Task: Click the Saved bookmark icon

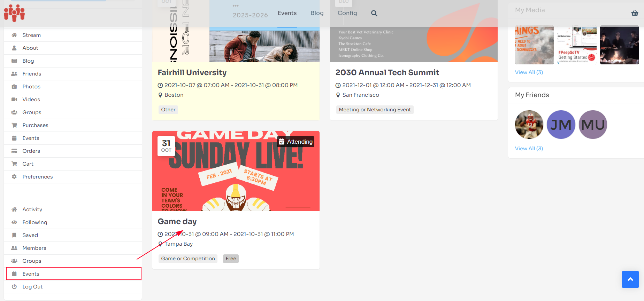Action: click(14, 235)
